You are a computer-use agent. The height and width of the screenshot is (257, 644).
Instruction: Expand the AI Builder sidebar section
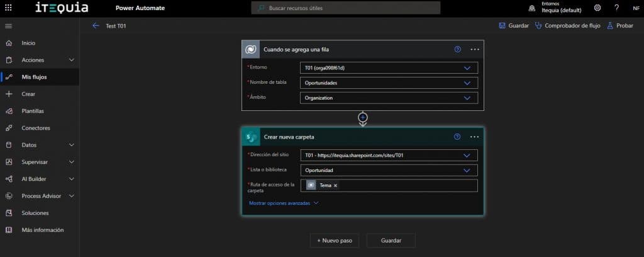click(x=72, y=179)
